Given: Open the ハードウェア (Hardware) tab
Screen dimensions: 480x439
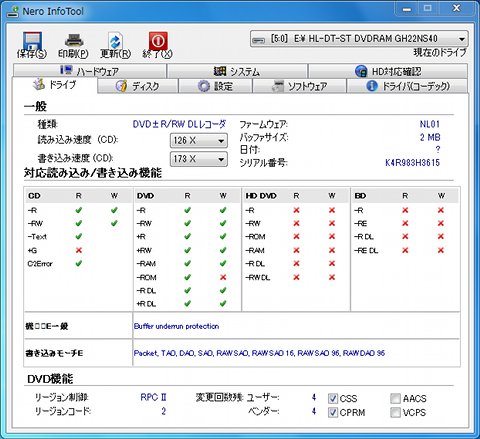Looking at the screenshot, I should (90, 71).
